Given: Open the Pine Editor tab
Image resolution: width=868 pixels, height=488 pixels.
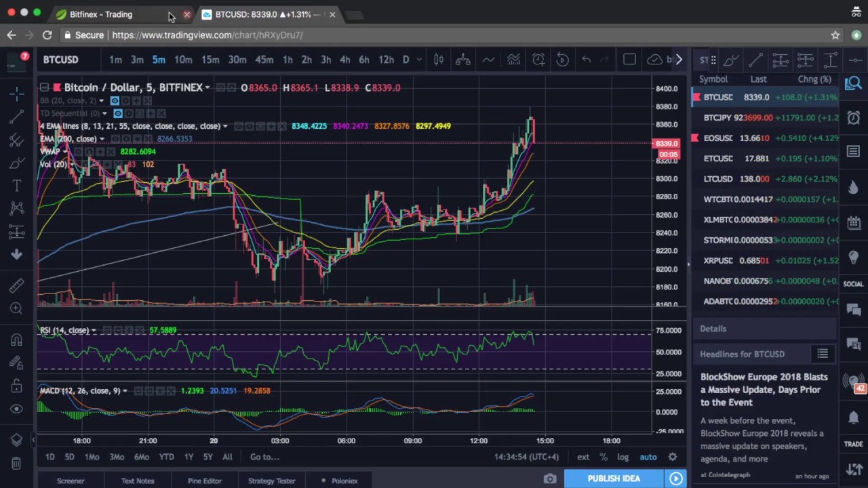Looking at the screenshot, I should click(x=205, y=481).
